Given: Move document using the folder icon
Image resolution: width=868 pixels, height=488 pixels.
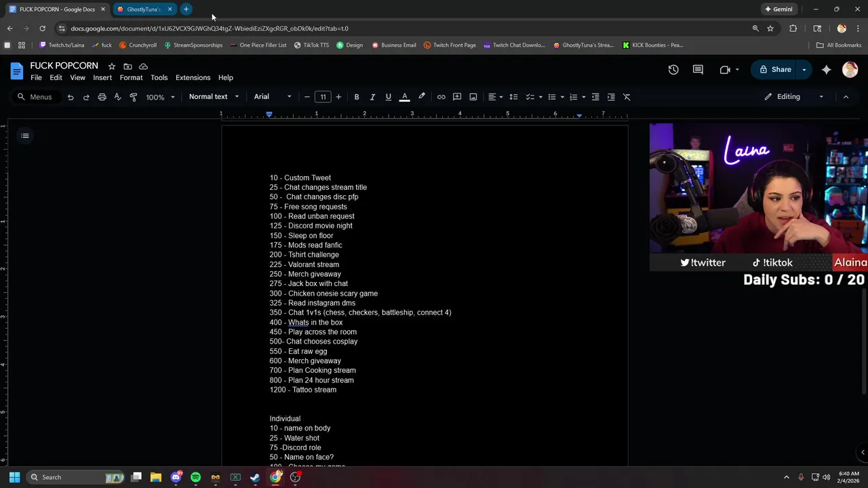Looking at the screenshot, I should (x=127, y=66).
